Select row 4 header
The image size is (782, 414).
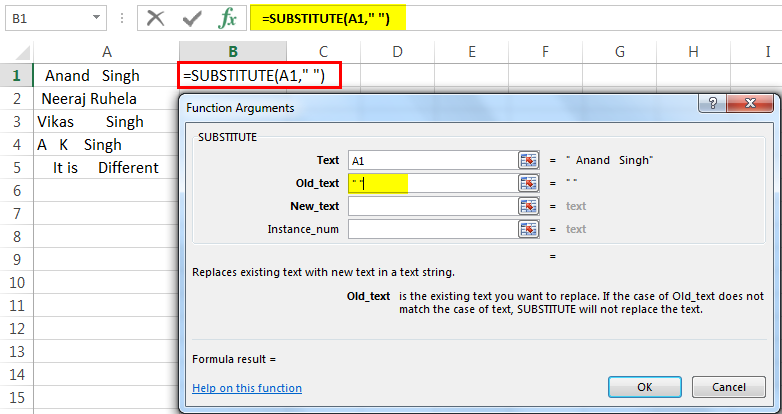[16, 144]
